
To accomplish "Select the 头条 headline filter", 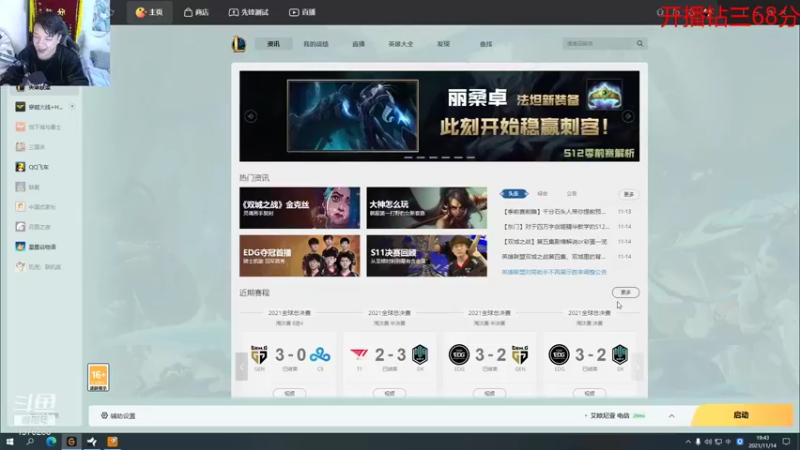I will pos(514,193).
